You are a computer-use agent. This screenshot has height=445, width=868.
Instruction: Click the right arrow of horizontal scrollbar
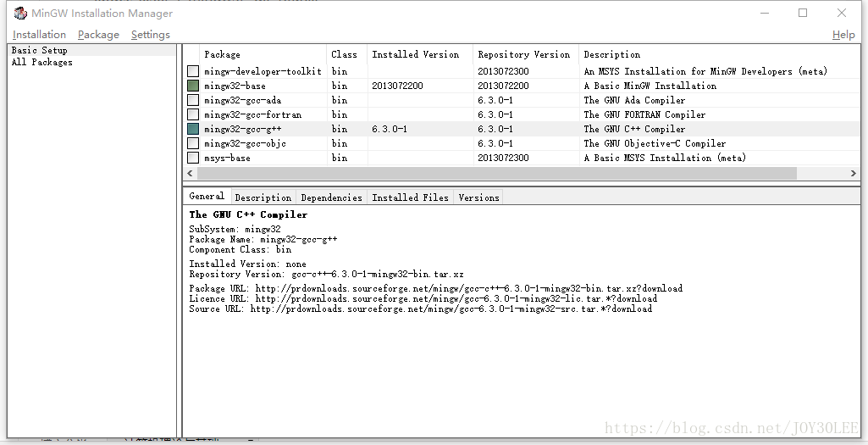click(853, 173)
